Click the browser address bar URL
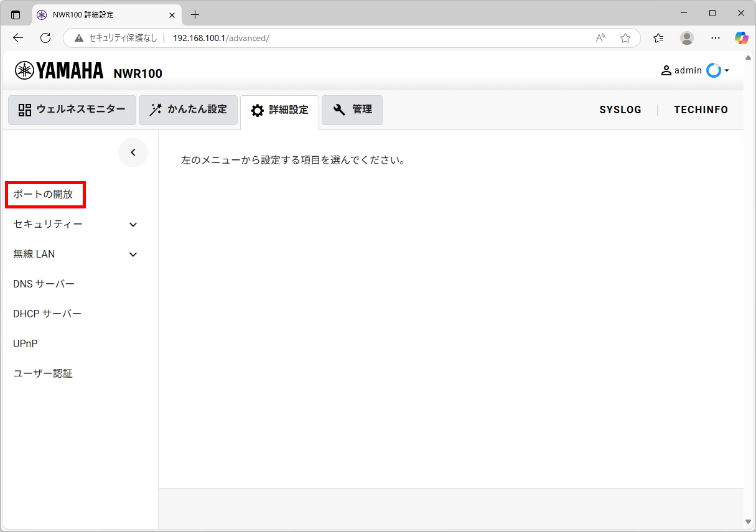 tap(221, 38)
